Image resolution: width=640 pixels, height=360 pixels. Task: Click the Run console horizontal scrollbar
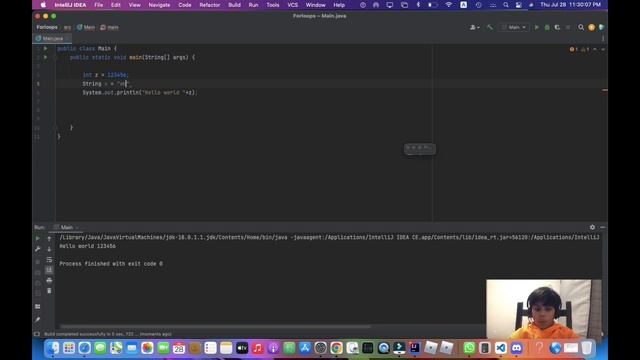(216, 327)
